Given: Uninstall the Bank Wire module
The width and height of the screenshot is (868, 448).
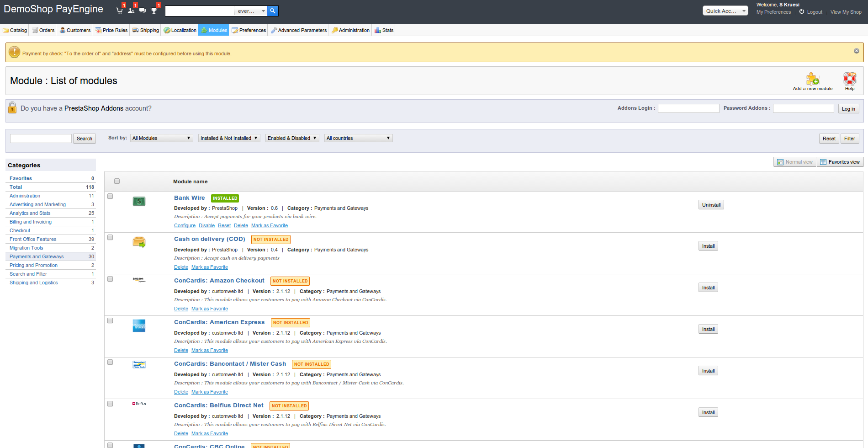Looking at the screenshot, I should tap(711, 205).
